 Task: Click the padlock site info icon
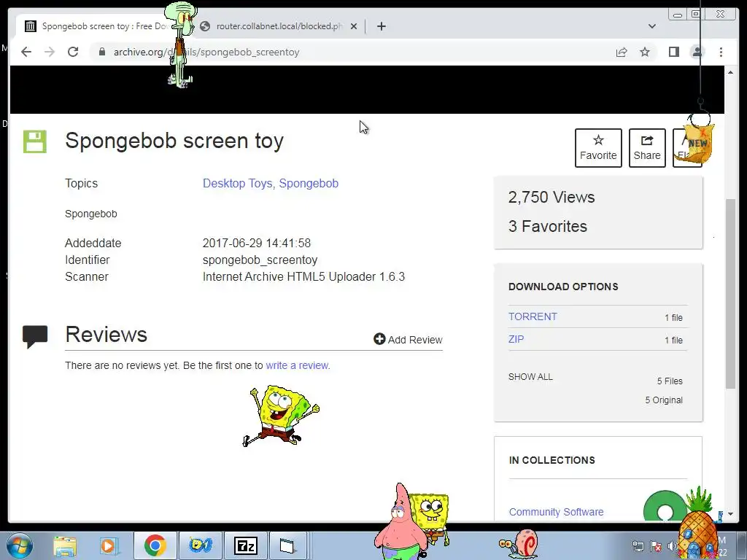coord(101,52)
